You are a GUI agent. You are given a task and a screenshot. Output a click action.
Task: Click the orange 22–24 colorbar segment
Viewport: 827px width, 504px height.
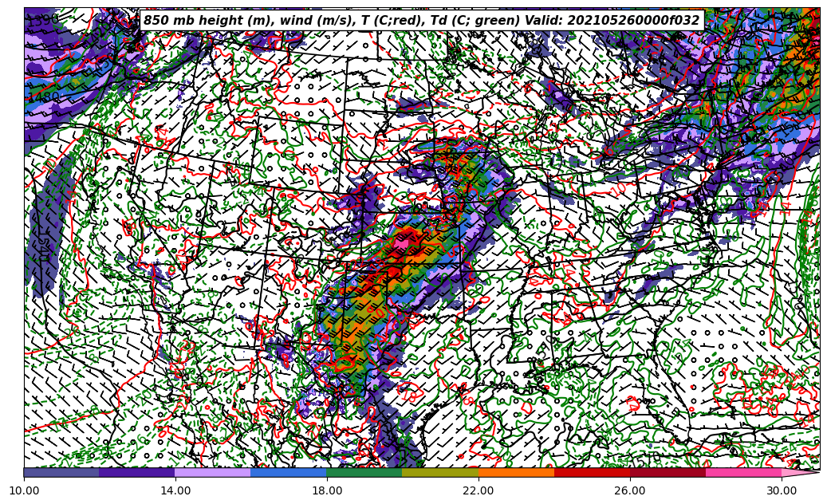(516, 472)
